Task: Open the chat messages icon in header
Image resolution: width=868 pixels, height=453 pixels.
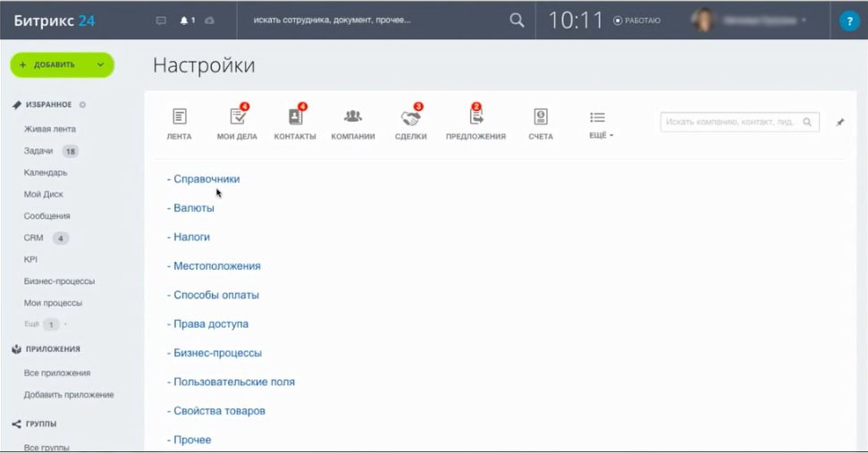Action: pyautogui.click(x=161, y=21)
